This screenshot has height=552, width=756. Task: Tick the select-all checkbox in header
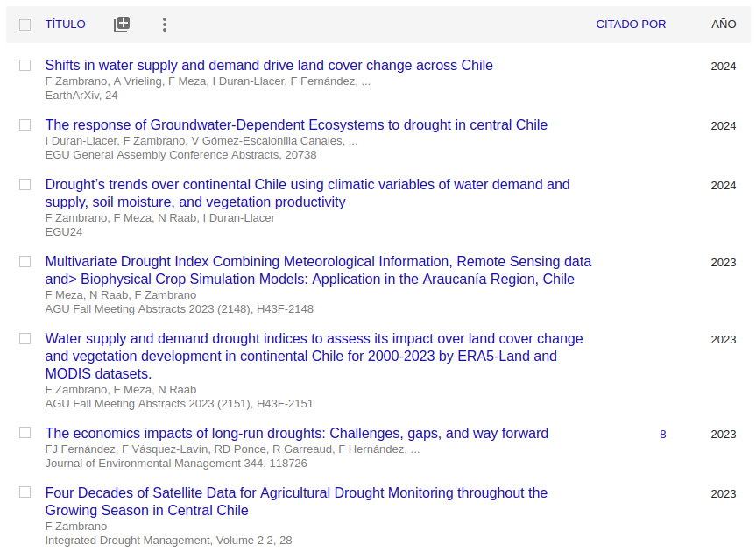(x=25, y=25)
